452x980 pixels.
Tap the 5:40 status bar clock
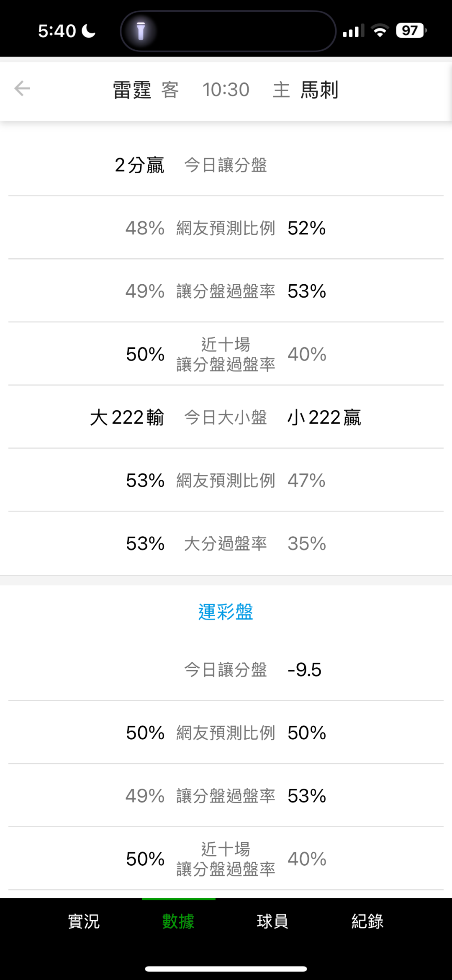pos(57,31)
